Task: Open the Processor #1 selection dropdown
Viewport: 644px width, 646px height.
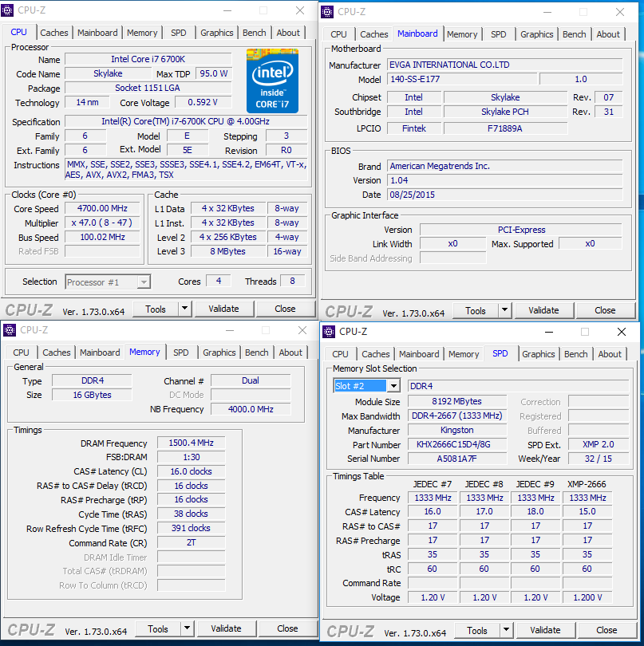Action: point(144,282)
